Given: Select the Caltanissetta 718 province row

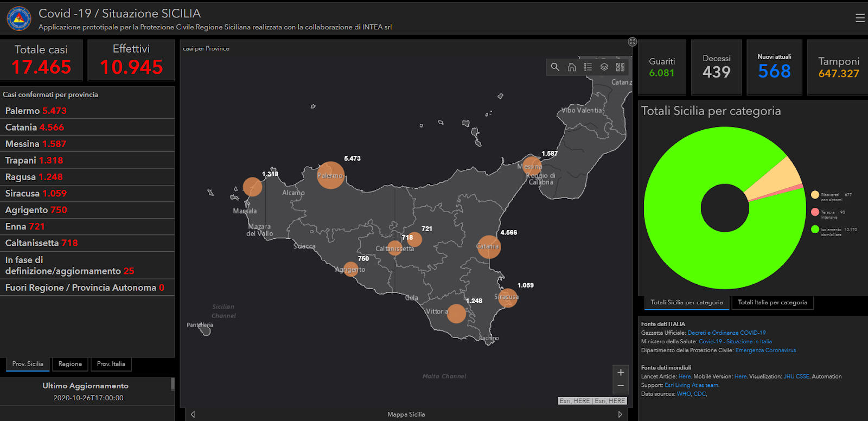Looking at the screenshot, I should click(87, 243).
